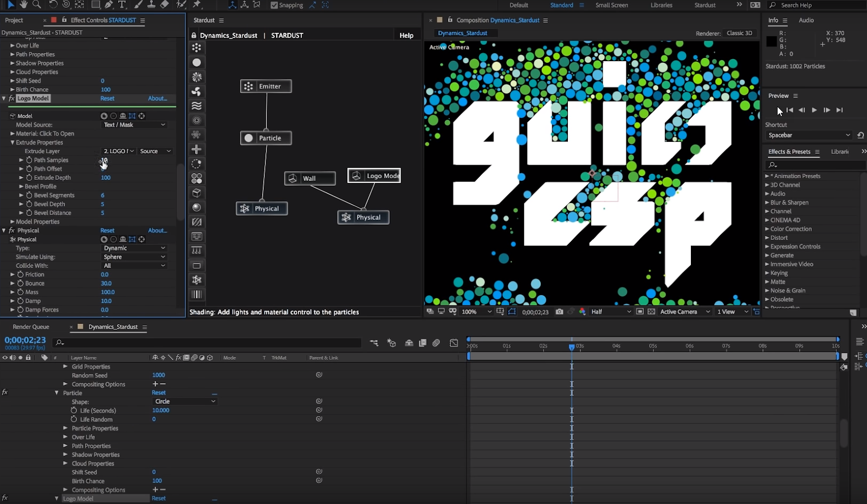The image size is (867, 504).
Task: Toggle the Effect Controls panel lock
Action: coord(64,19)
